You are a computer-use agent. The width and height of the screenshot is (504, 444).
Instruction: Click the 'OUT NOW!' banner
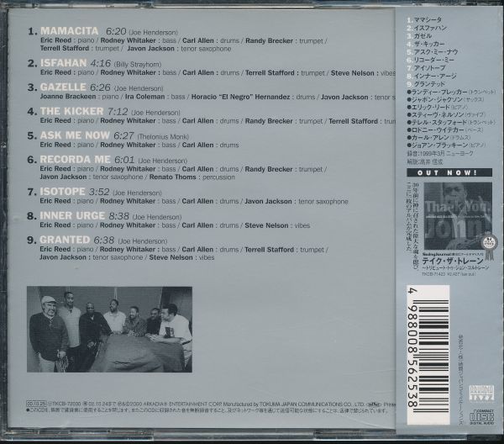(449, 172)
